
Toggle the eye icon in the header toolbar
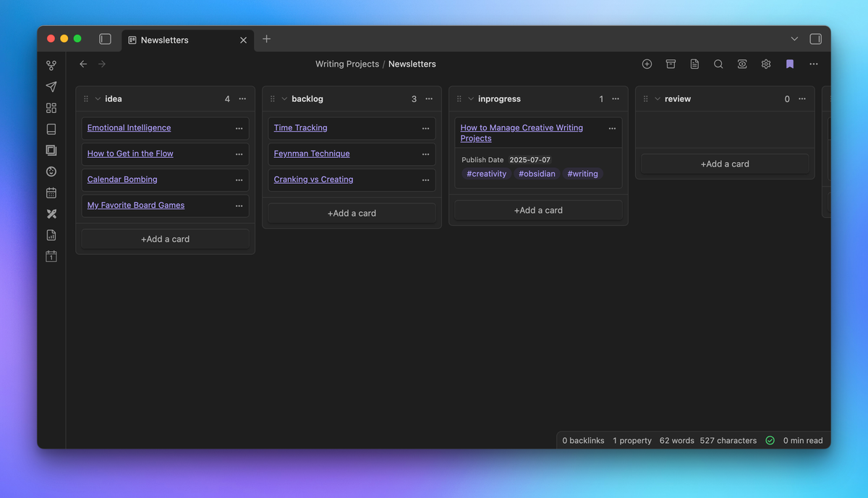[741, 64]
